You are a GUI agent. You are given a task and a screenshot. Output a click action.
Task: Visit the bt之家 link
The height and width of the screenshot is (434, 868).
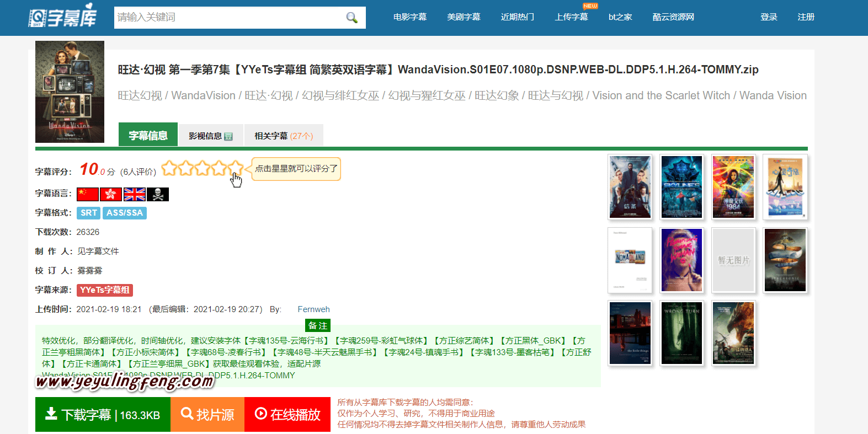(620, 17)
